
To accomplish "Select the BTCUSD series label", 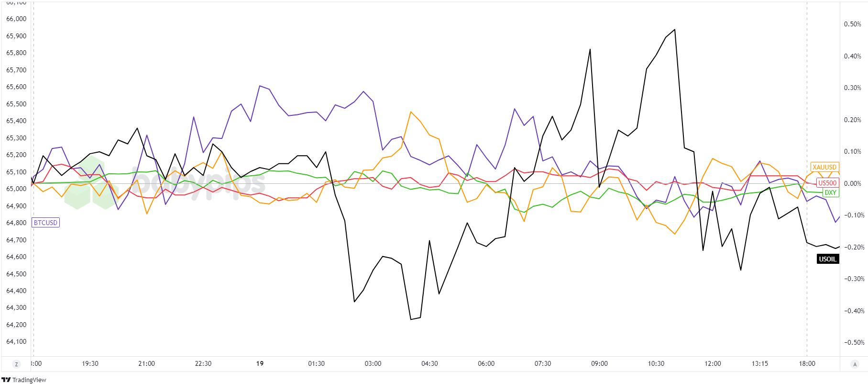I will [x=45, y=223].
